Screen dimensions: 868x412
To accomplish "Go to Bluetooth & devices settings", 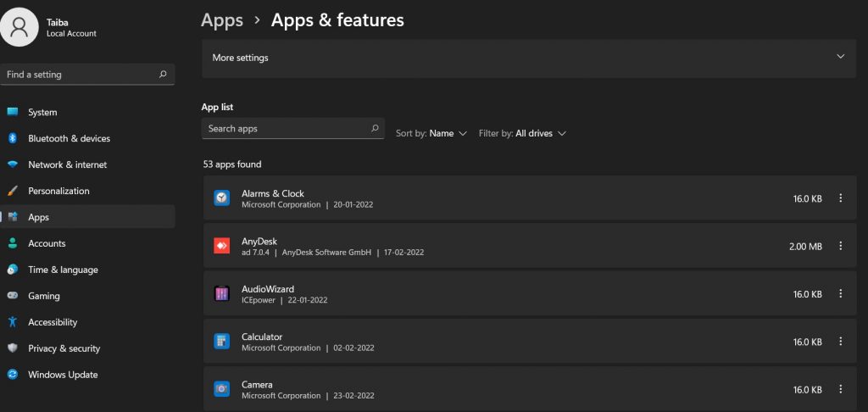I will [x=69, y=138].
